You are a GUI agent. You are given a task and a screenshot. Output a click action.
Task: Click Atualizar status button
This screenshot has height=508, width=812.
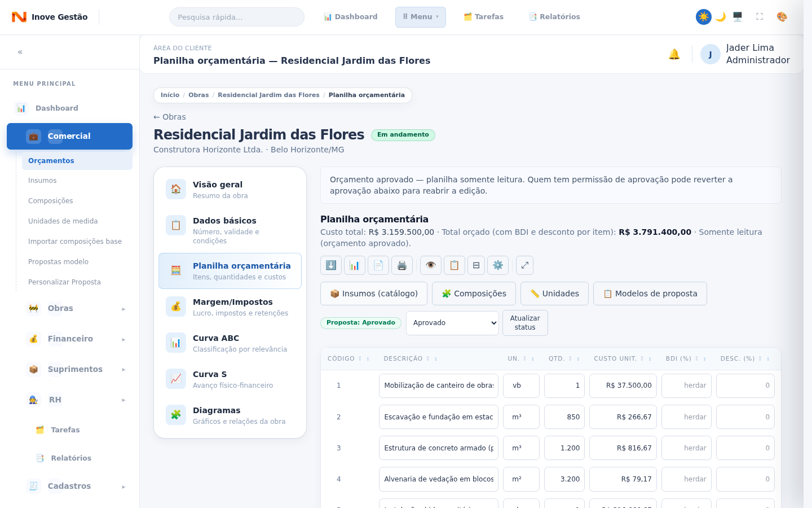point(525,323)
